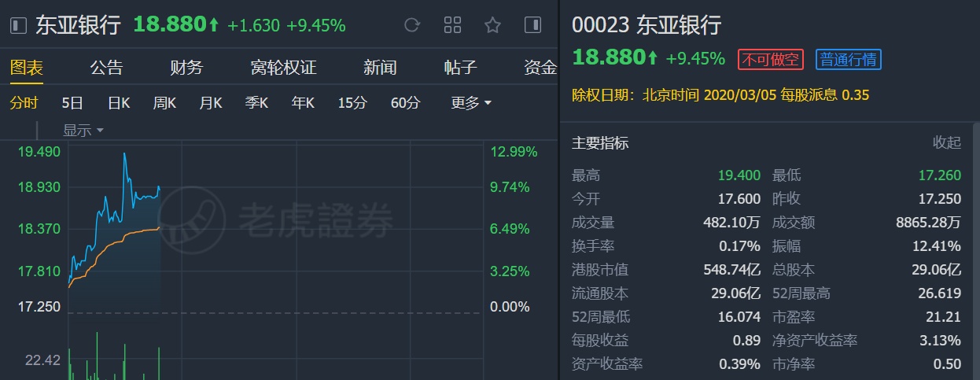Viewport: 980px width, 380px height.
Task: Click the 最低 value 17.260
Action: [939, 175]
